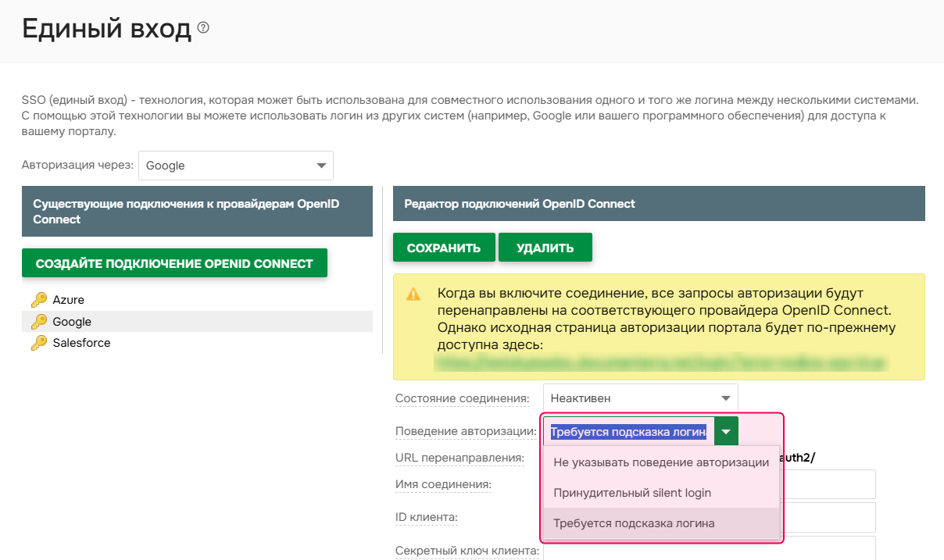This screenshot has width=944, height=560.
Task: Click the dropdown arrow of Авторизация через
Action: point(320,165)
